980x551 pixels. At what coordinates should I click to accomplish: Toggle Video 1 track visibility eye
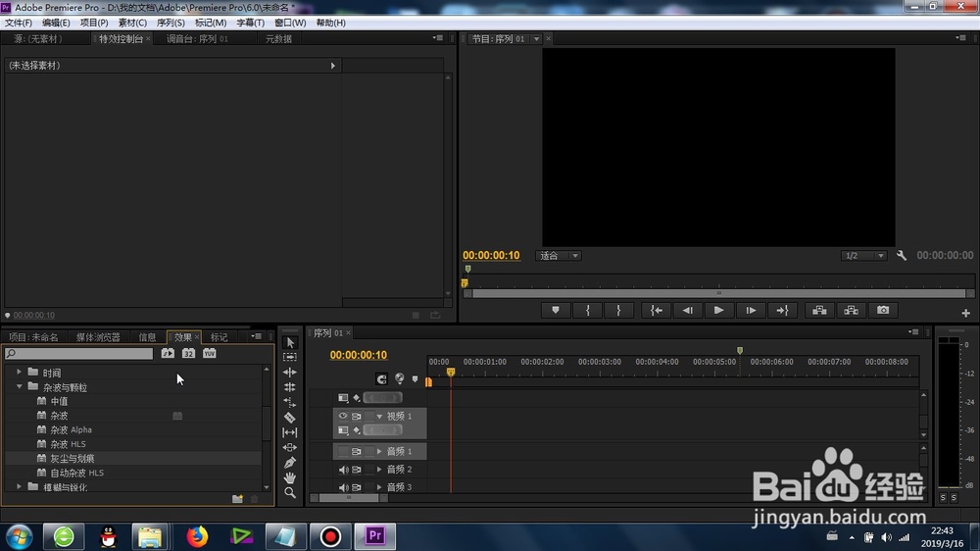click(x=343, y=416)
